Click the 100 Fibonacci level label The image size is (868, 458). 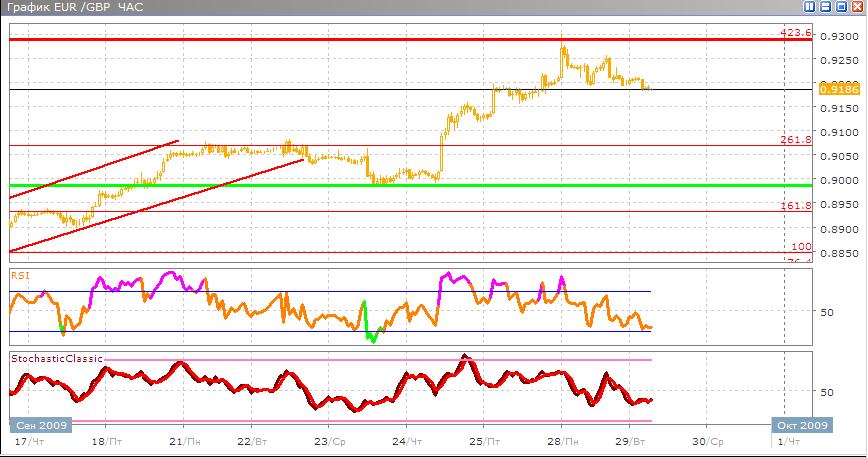(799, 246)
